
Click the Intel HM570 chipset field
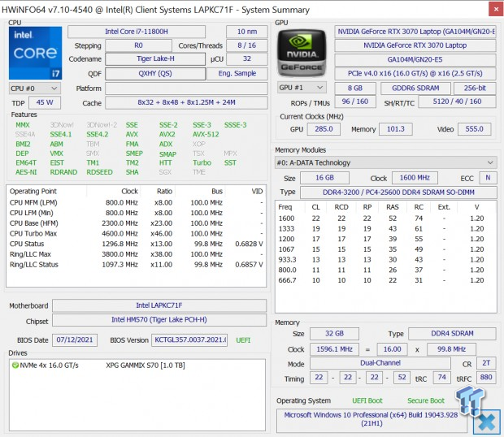(x=159, y=320)
